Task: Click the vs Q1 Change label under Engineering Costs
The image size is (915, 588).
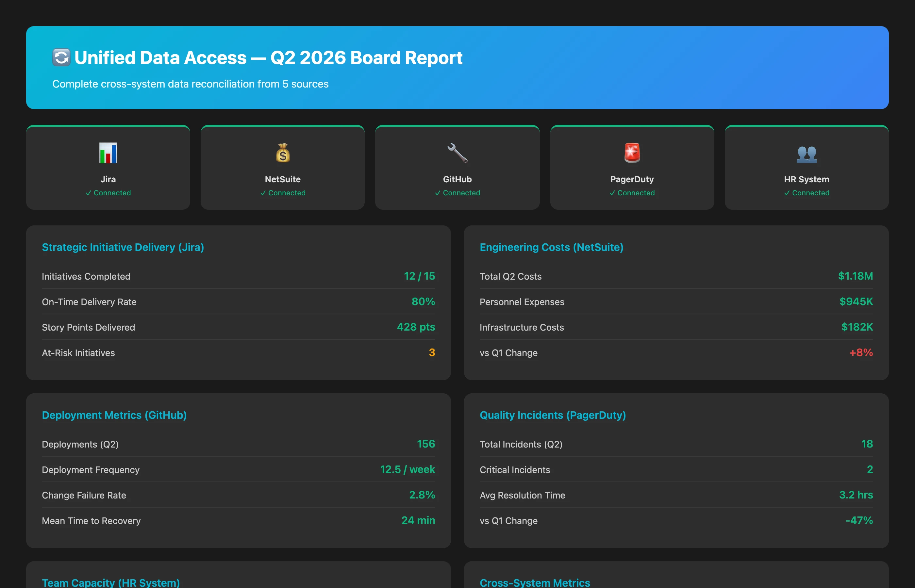Action: click(x=508, y=353)
